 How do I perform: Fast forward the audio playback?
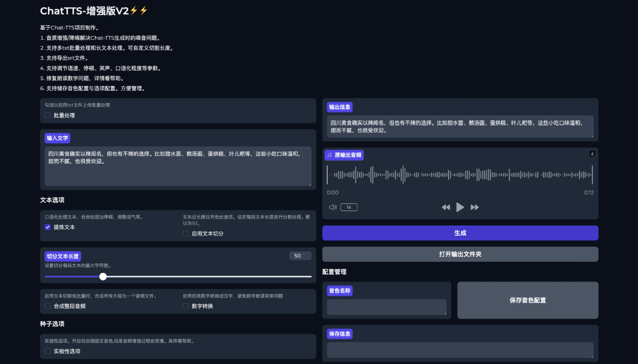475,207
